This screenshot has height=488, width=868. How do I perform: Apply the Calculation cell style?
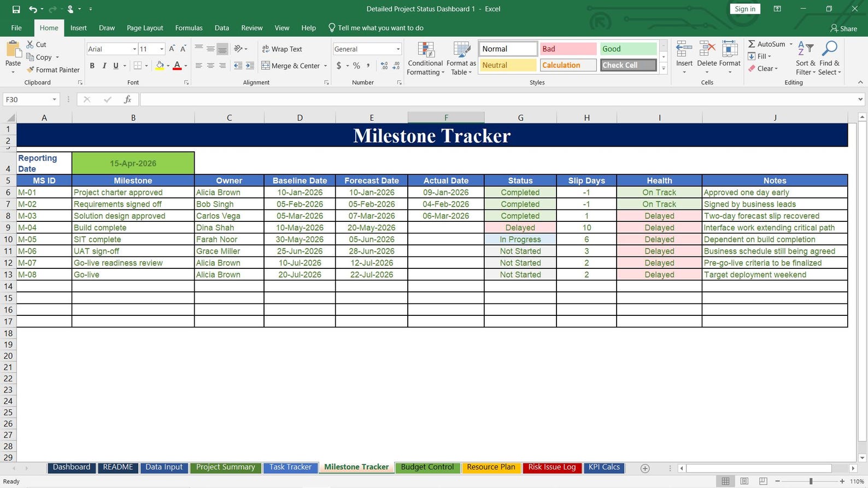click(x=568, y=65)
